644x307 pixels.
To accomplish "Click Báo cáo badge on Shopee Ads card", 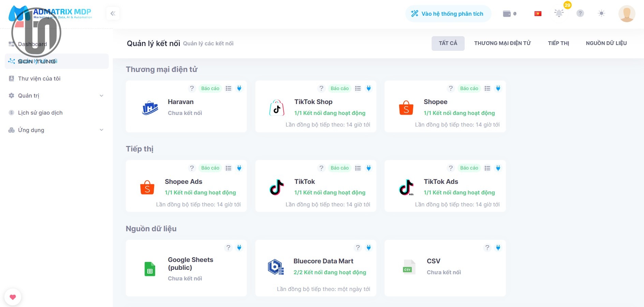I will point(210,168).
